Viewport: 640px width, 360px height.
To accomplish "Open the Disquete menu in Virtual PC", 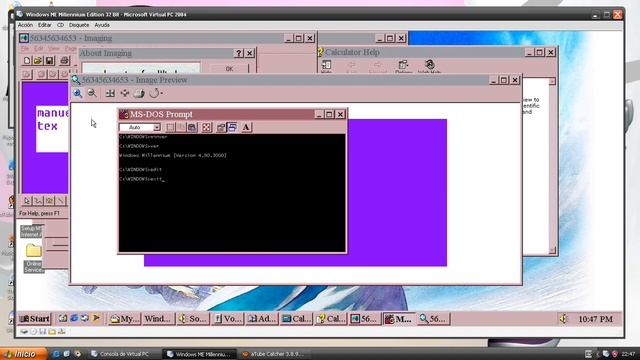I will (x=79, y=25).
